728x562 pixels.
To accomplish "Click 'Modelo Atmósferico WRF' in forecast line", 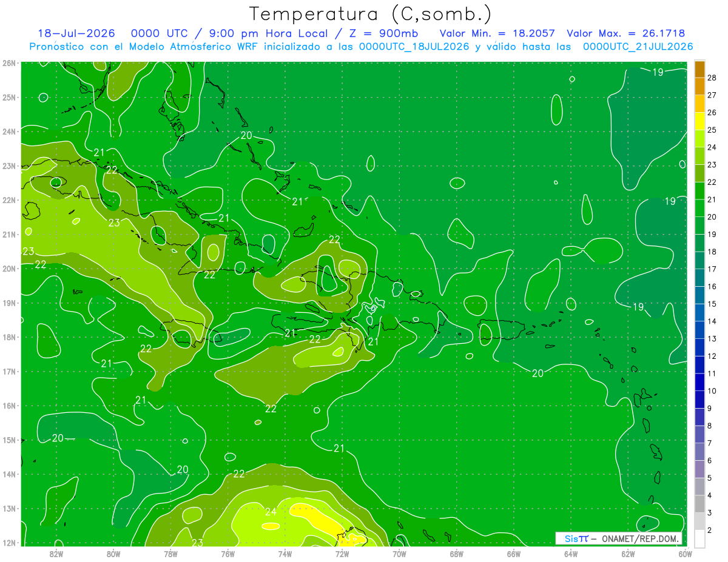I will [x=194, y=46].
